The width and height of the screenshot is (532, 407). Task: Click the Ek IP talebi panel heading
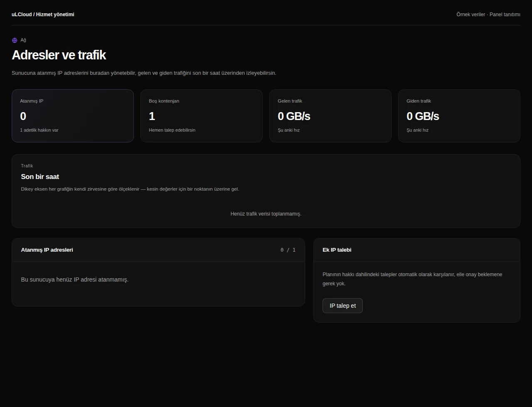click(337, 250)
